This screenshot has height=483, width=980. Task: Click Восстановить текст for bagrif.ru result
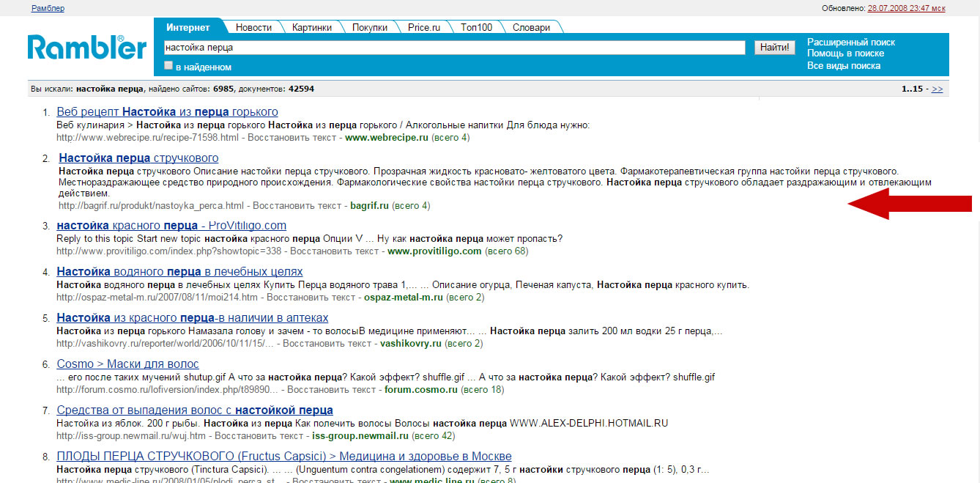(x=298, y=206)
